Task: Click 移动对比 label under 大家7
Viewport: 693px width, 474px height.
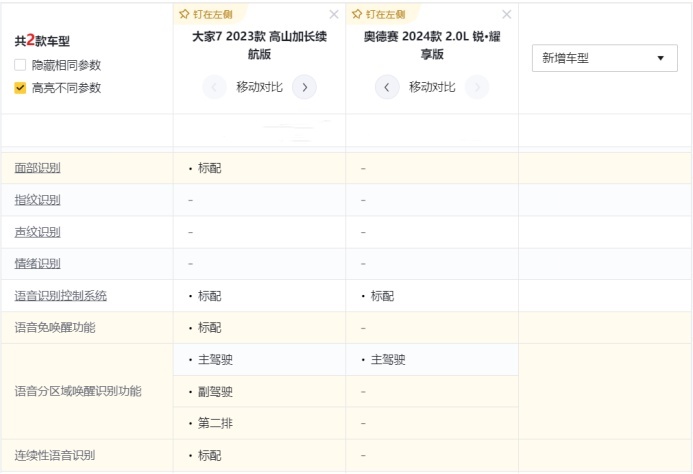Action: [x=259, y=87]
